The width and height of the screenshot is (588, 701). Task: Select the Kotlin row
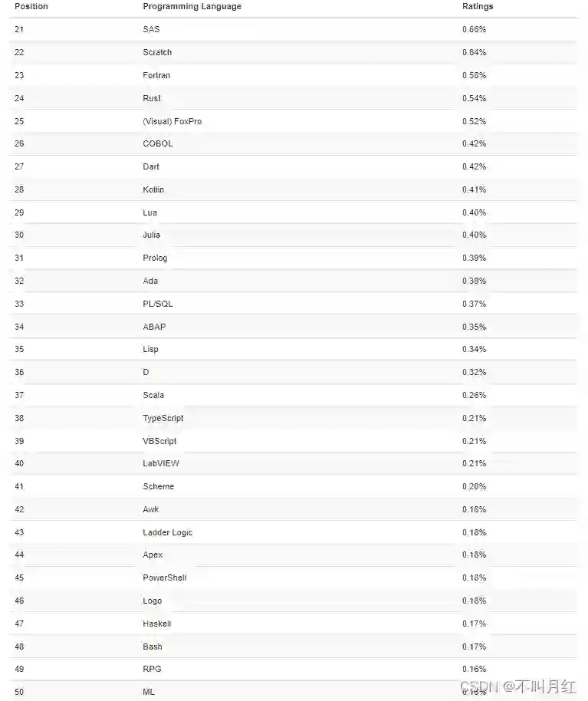(x=153, y=190)
